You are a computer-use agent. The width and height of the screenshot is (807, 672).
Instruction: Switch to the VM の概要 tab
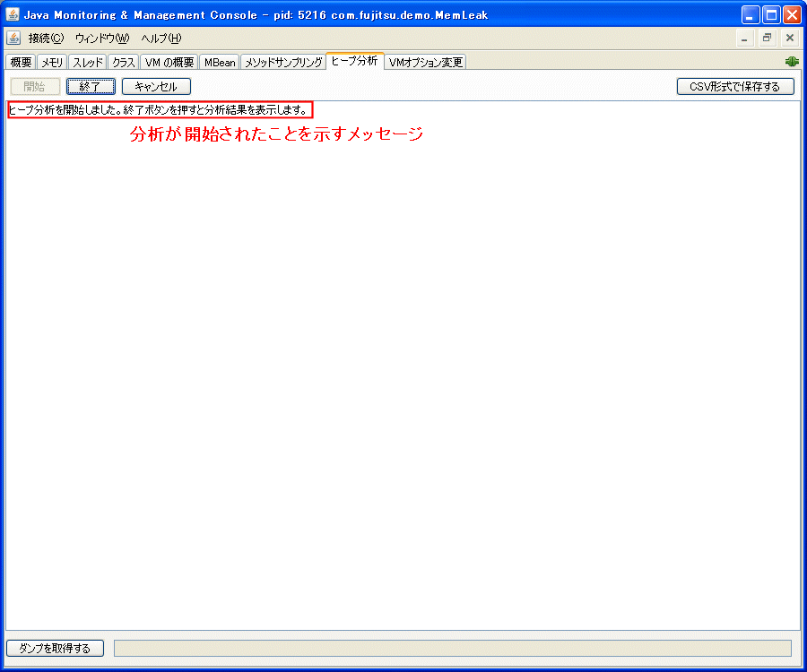169,62
